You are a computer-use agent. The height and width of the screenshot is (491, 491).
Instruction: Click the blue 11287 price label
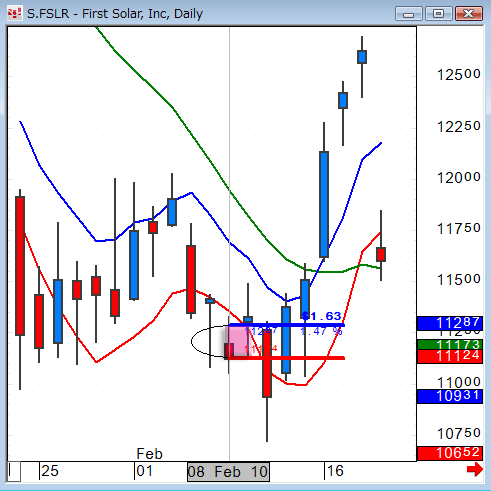click(450, 323)
